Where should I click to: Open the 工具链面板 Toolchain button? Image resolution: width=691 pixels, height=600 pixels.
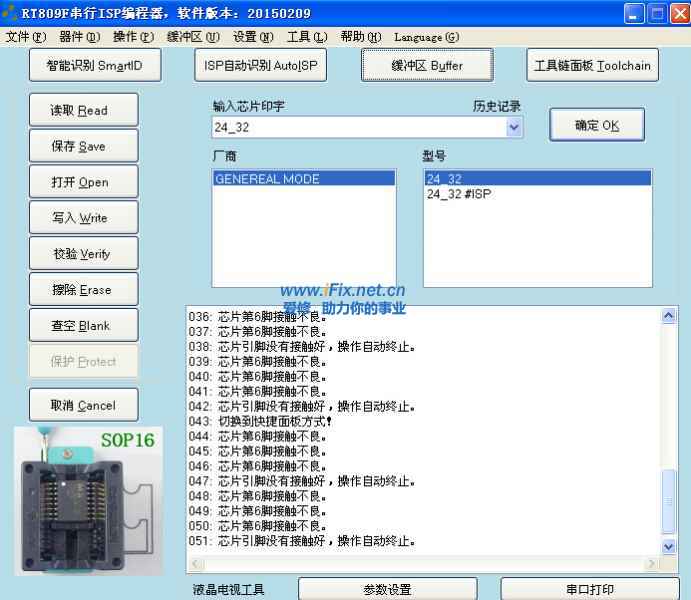tap(592, 65)
